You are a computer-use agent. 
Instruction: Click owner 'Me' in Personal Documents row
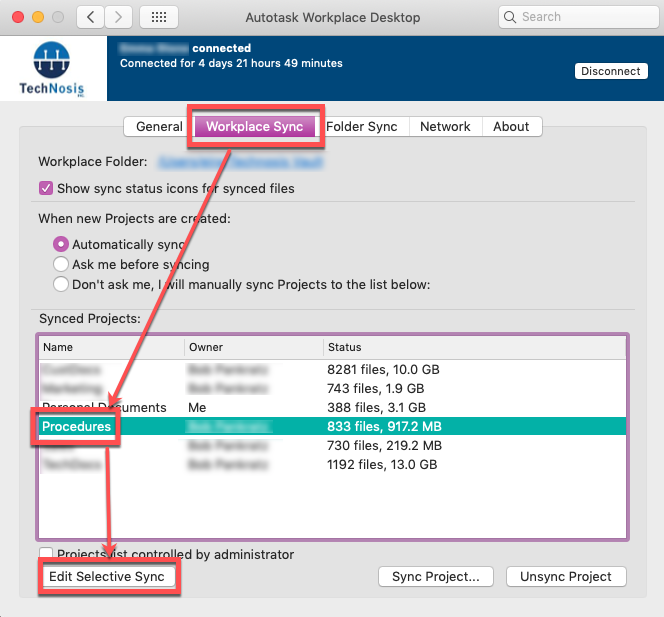pyautogui.click(x=197, y=407)
